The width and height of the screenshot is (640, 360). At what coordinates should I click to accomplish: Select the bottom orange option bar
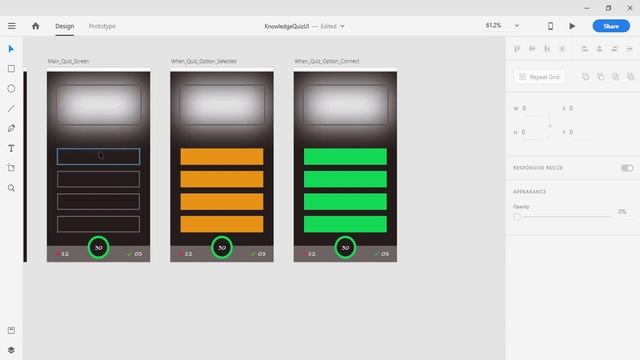click(222, 224)
